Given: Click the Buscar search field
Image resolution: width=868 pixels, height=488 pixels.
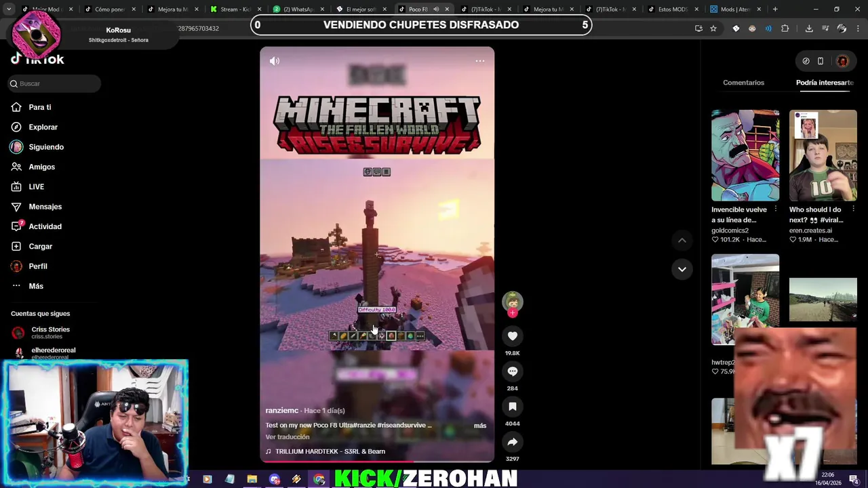Looking at the screenshot, I should coord(54,83).
